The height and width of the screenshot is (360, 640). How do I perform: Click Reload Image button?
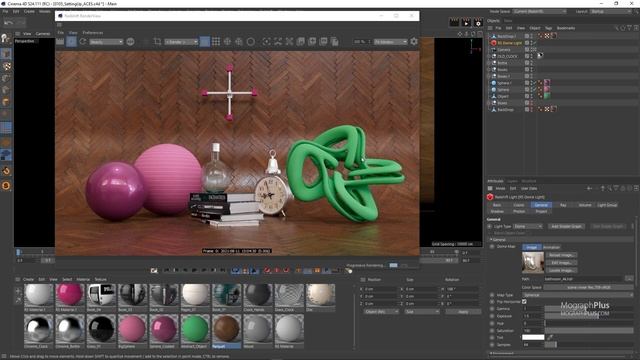[562, 255]
